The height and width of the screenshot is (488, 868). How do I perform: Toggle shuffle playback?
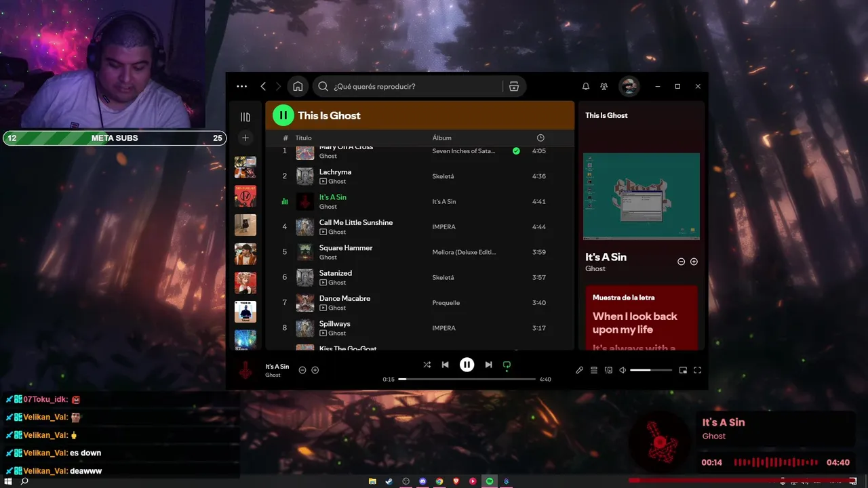point(427,365)
